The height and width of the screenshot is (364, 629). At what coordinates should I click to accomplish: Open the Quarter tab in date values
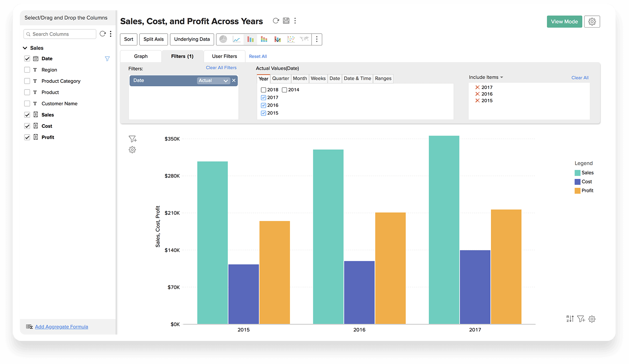(281, 79)
